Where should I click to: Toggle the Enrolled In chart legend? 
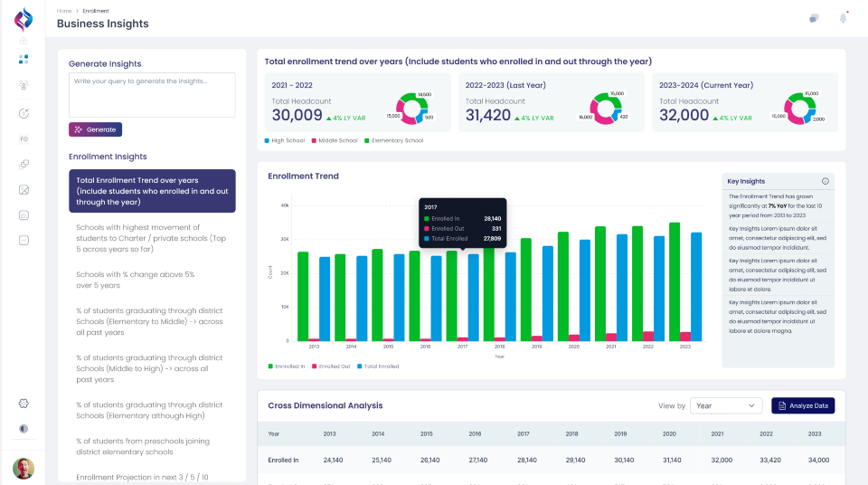point(285,366)
